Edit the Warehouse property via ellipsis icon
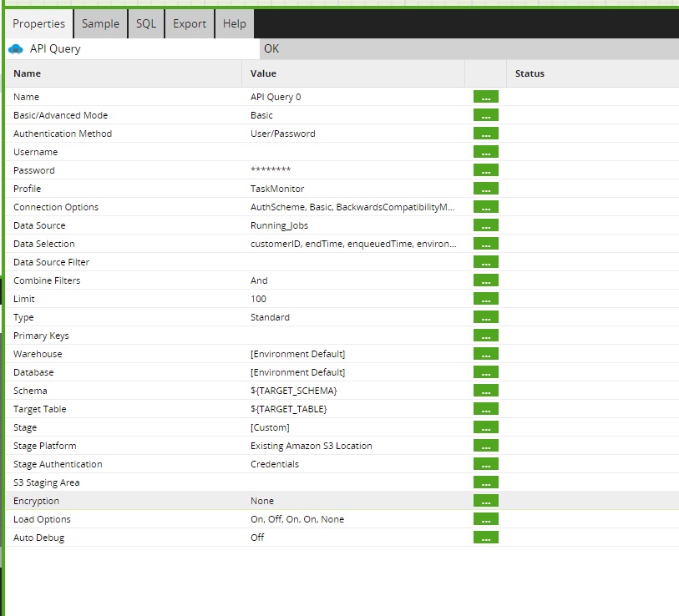679x616 pixels. pyautogui.click(x=485, y=353)
